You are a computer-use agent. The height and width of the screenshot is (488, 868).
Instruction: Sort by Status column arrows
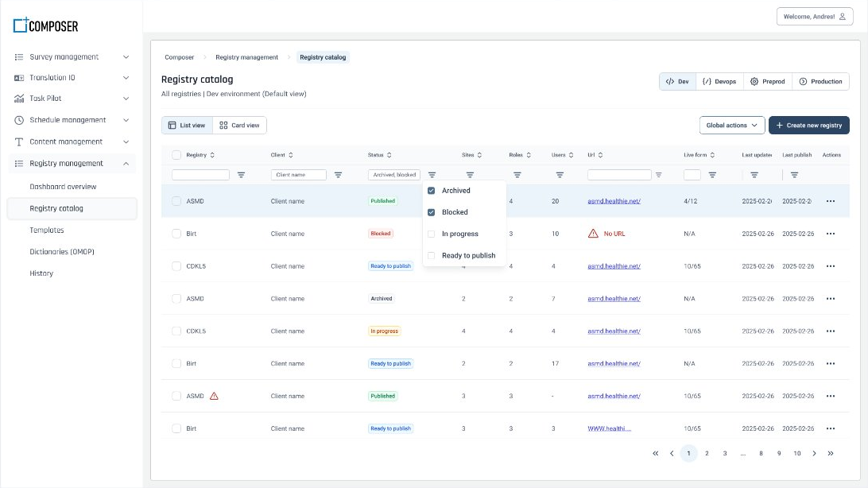(x=389, y=155)
